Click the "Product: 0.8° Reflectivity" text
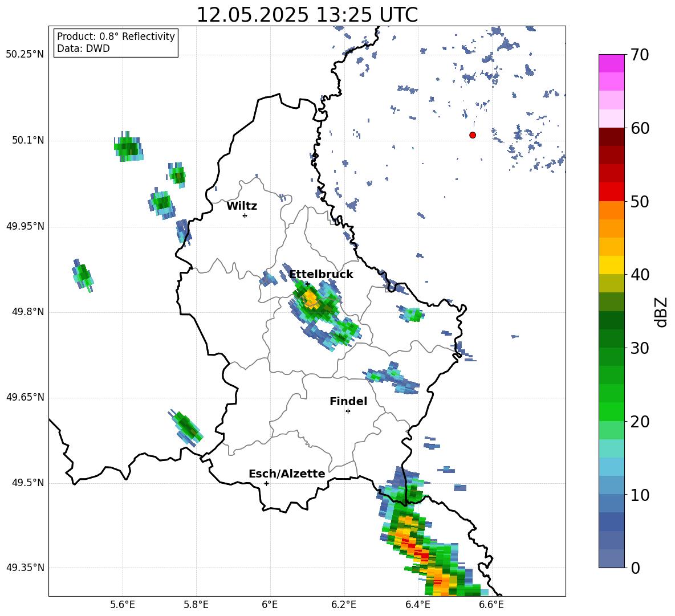 click(116, 36)
